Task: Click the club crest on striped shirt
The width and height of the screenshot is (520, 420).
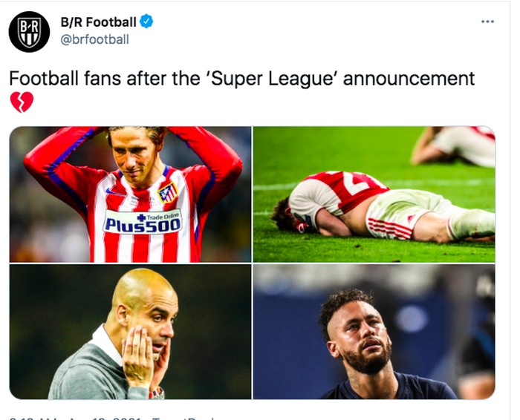Action: coord(169,192)
